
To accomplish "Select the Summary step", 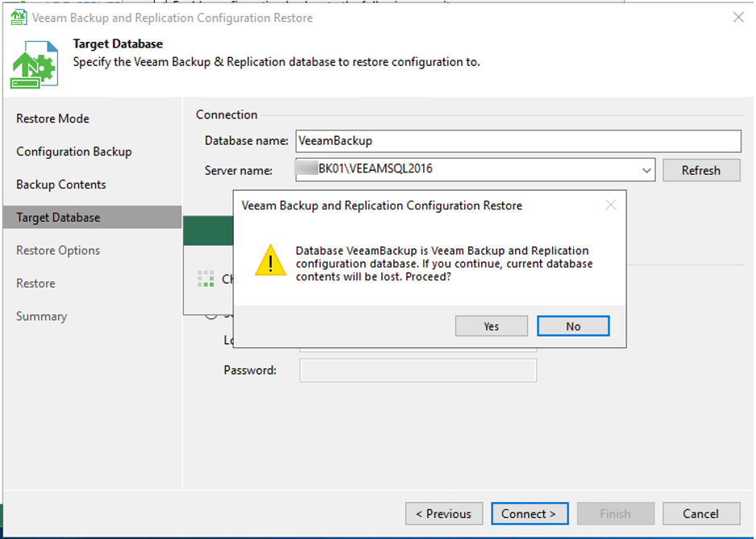I will tap(41, 317).
